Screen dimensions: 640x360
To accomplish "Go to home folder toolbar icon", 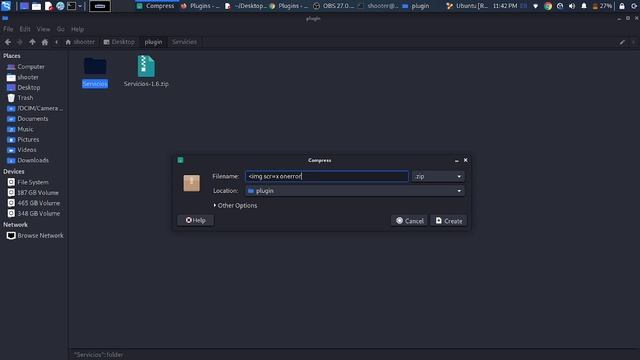I will [x=44, y=42].
